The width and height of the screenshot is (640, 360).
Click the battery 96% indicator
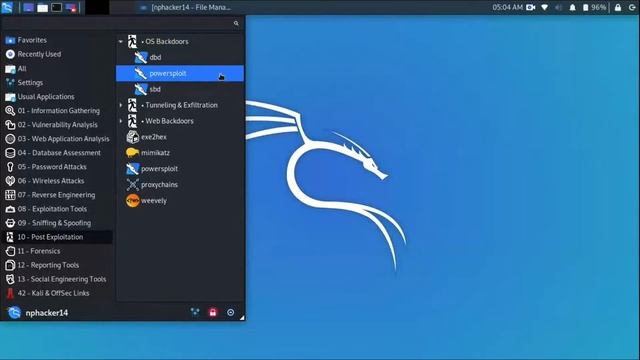(x=594, y=7)
